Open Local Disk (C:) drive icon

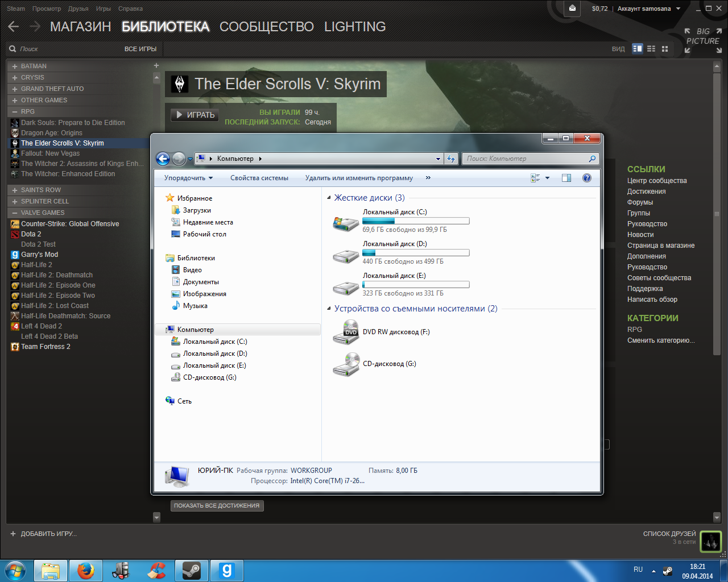coord(346,222)
